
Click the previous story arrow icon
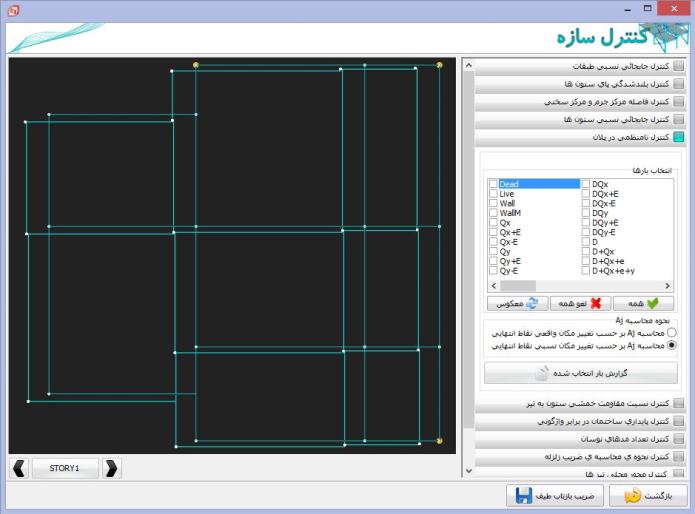[19, 467]
